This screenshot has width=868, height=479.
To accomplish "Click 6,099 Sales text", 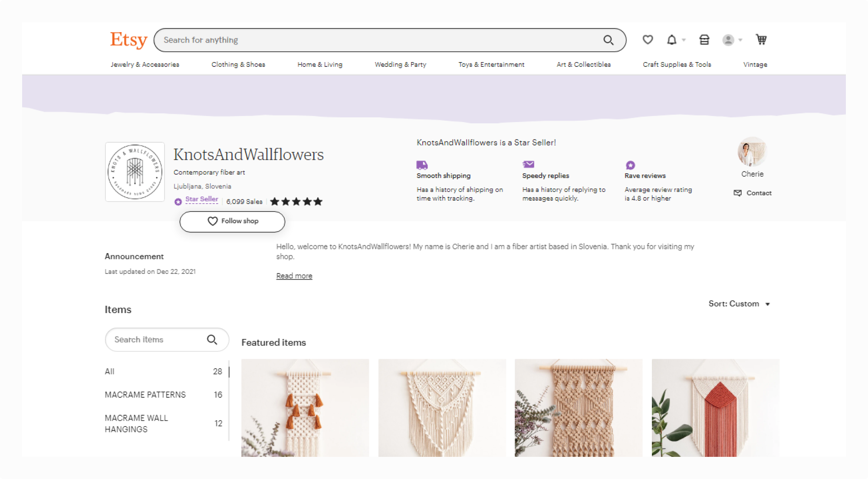I will (x=244, y=202).
